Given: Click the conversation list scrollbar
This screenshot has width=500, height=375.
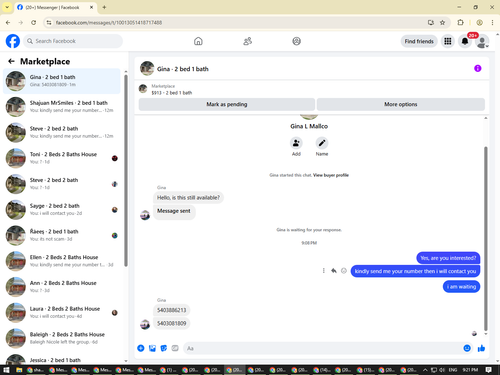Looking at the screenshot, I should [126, 170].
